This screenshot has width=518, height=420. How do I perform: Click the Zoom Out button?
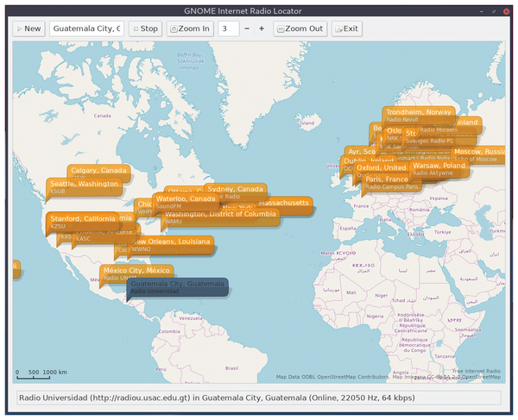[x=300, y=28]
